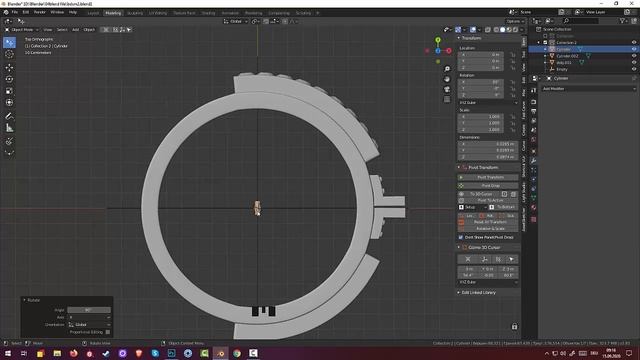Click Angle value field in Rotate panel
Image resolution: width=640 pixels, height=360 pixels.
[x=89, y=310]
